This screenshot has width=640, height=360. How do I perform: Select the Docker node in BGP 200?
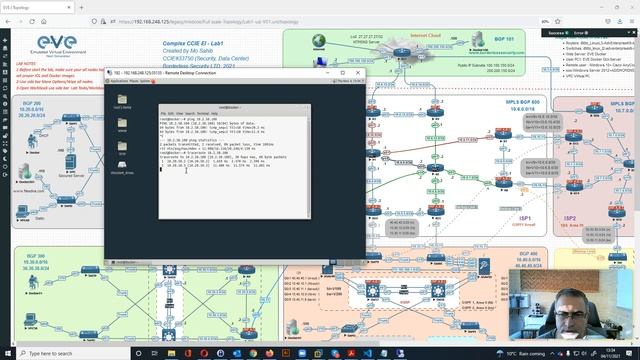pos(33,141)
